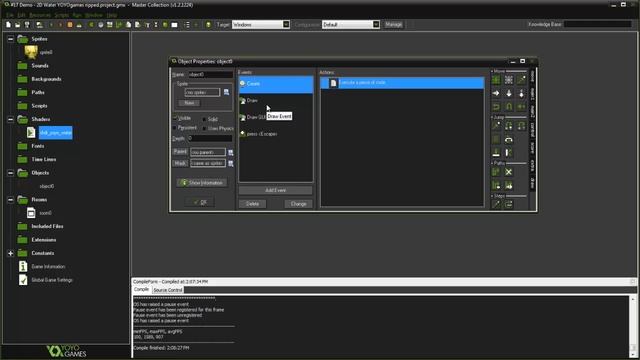This screenshot has height=360, width=640.
Task: Expand the Constants folder in resource tree
Action: [11, 253]
